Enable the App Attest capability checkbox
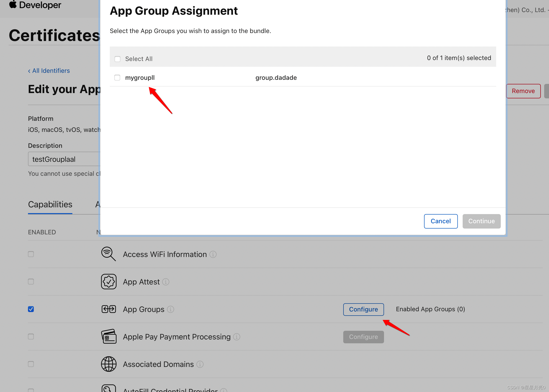Viewport: 549px width, 392px height. [31, 281]
